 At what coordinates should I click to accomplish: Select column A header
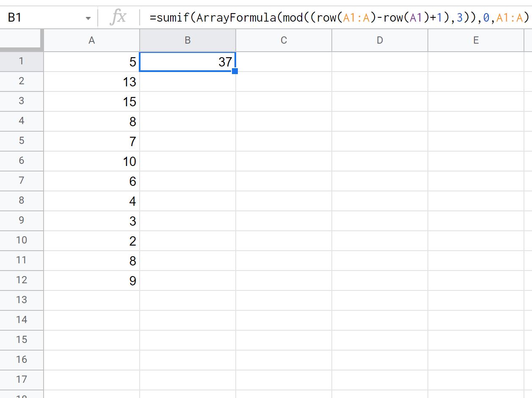91,41
